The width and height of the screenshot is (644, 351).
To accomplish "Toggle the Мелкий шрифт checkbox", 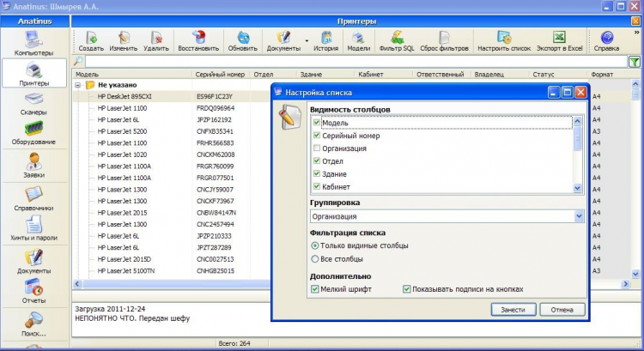I will (314, 289).
